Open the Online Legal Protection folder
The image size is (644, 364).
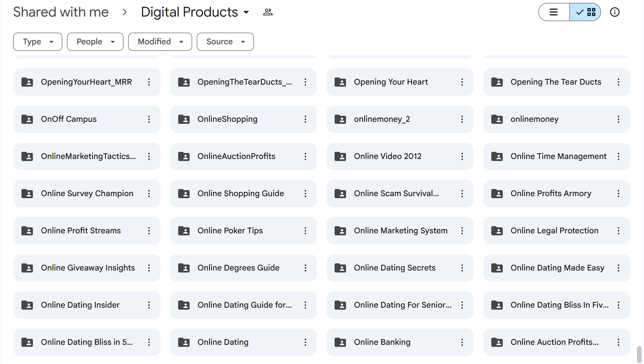(554, 231)
